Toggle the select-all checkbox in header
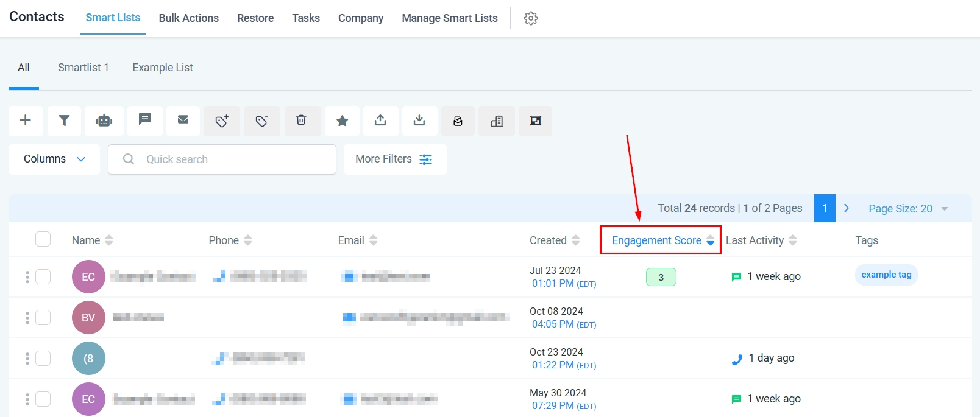 click(x=43, y=239)
